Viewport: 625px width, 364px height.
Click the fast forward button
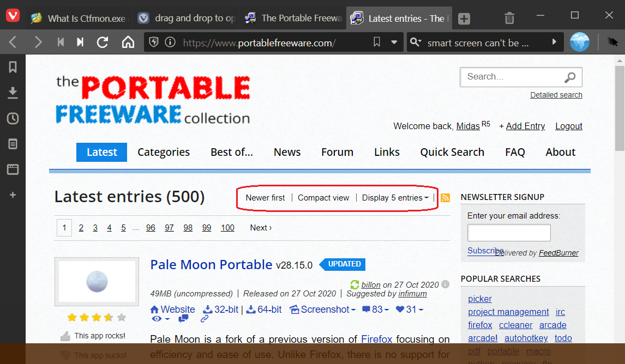(80, 42)
